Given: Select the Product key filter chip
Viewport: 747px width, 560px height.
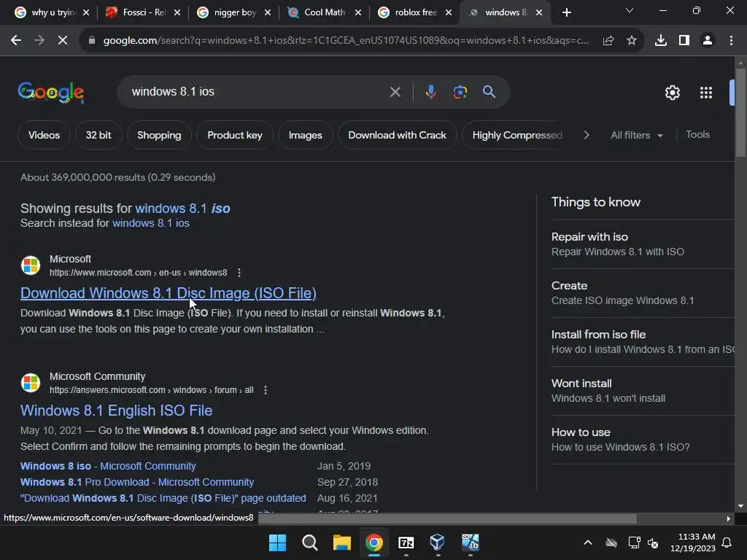Looking at the screenshot, I should click(x=235, y=135).
